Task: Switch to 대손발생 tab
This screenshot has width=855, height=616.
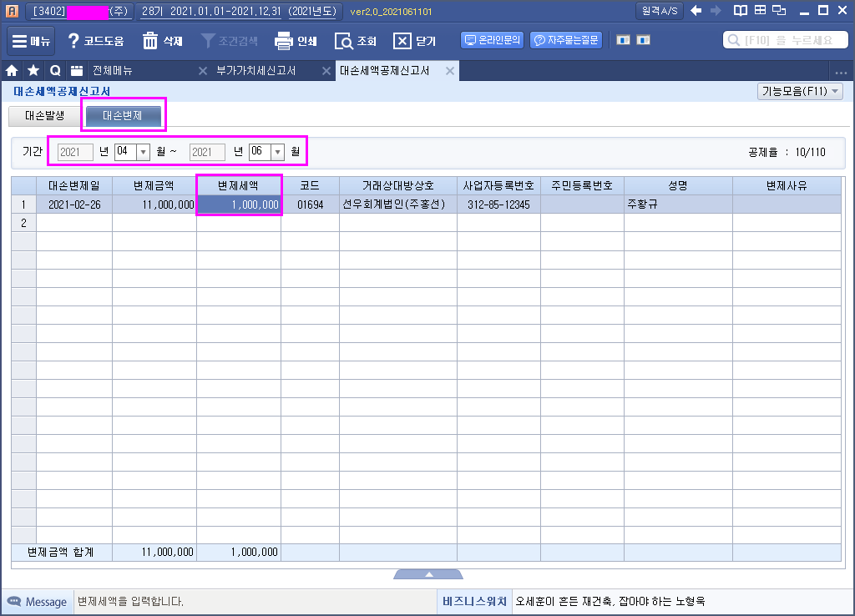Action: [x=45, y=115]
